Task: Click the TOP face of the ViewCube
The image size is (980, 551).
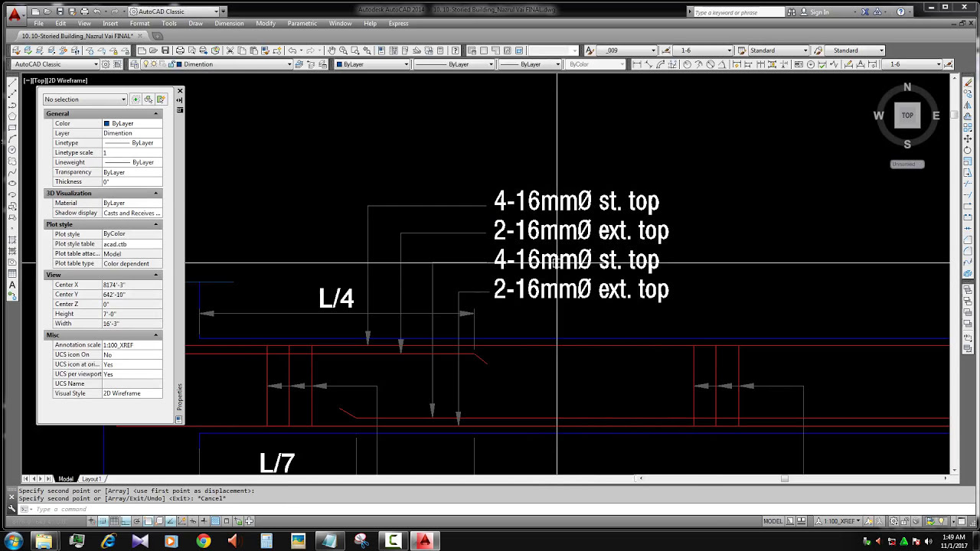Action: 907,116
